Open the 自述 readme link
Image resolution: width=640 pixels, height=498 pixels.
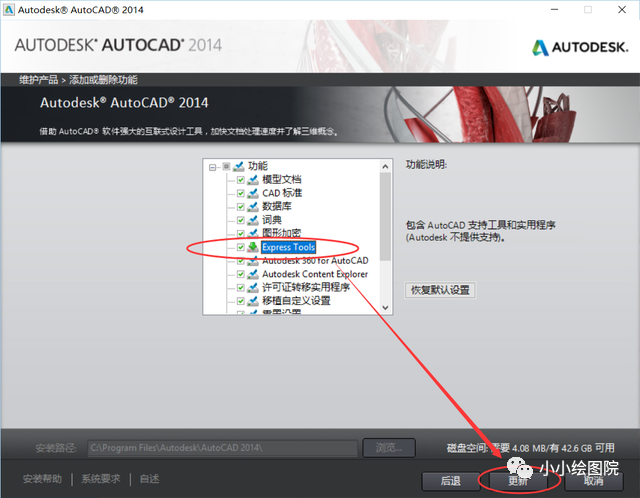click(x=149, y=479)
